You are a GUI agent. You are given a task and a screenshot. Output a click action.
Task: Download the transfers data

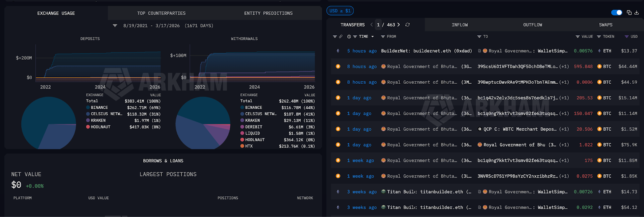[636, 12]
